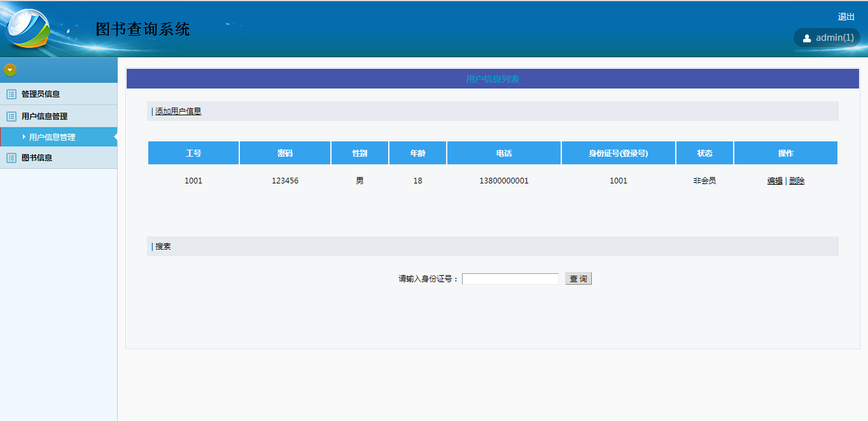The height and width of the screenshot is (421, 868).
Task: Click the 搜索 section heading
Action: [163, 246]
